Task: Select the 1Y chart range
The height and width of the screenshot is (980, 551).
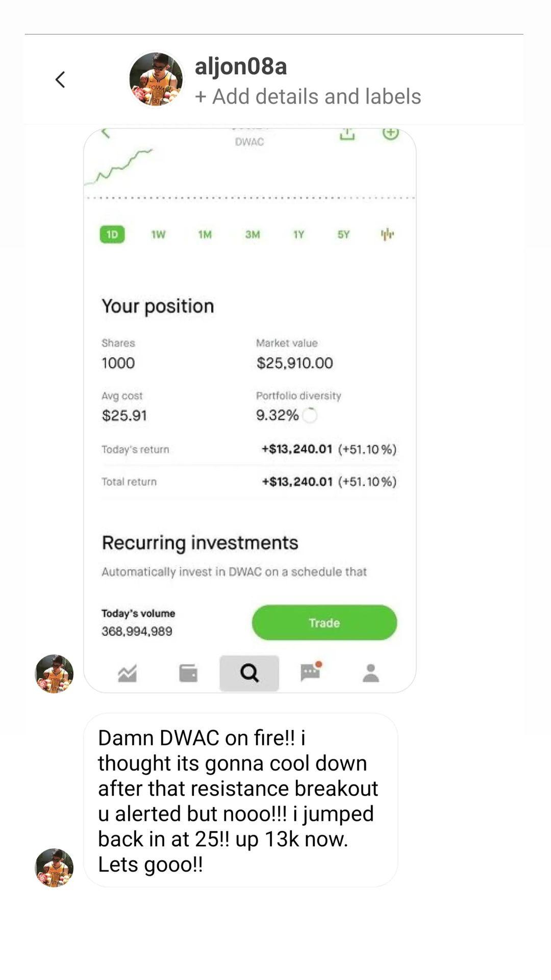Action: point(298,234)
